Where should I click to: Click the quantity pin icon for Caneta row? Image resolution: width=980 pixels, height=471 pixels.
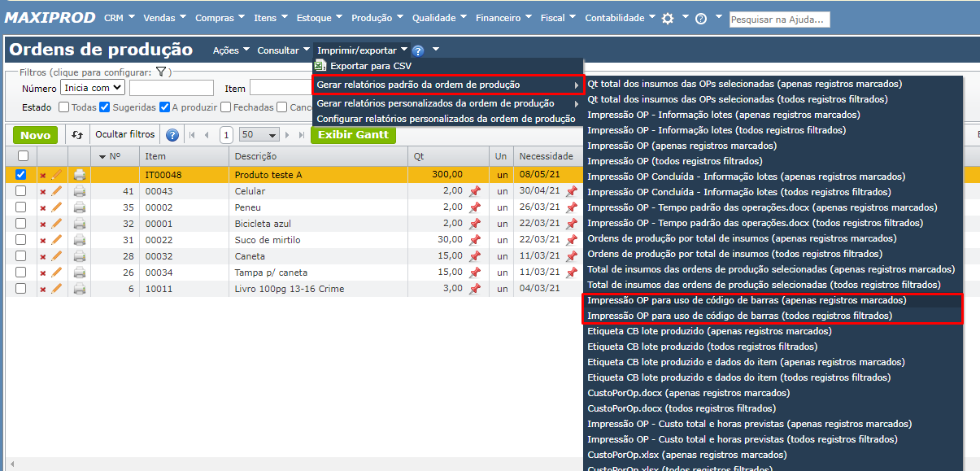click(475, 255)
